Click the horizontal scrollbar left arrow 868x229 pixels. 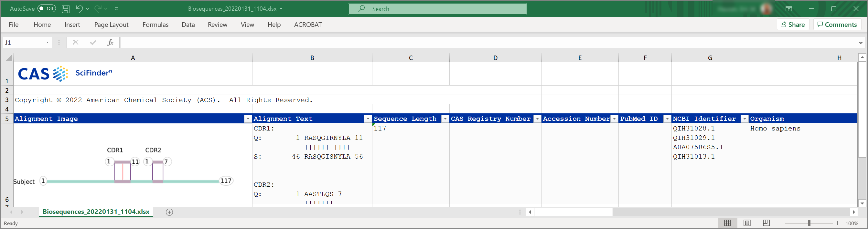point(530,212)
